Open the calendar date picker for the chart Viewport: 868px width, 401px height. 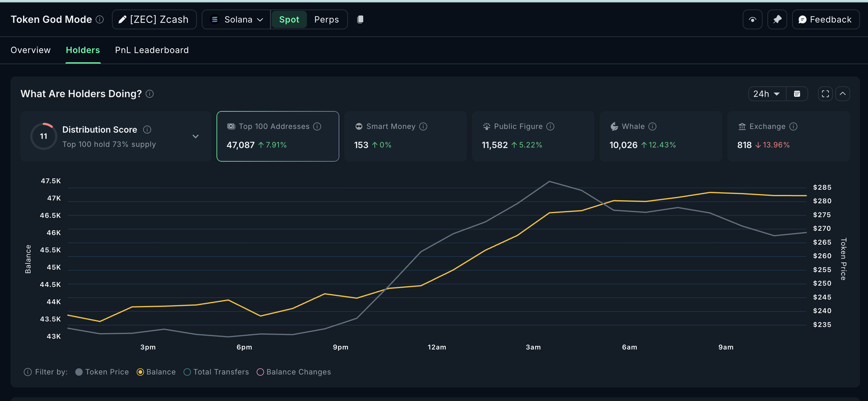pyautogui.click(x=797, y=94)
